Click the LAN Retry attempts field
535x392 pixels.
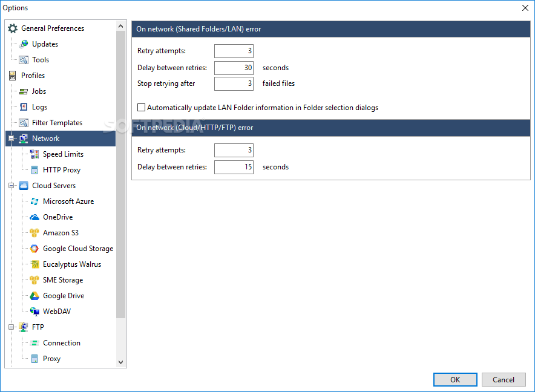click(234, 51)
